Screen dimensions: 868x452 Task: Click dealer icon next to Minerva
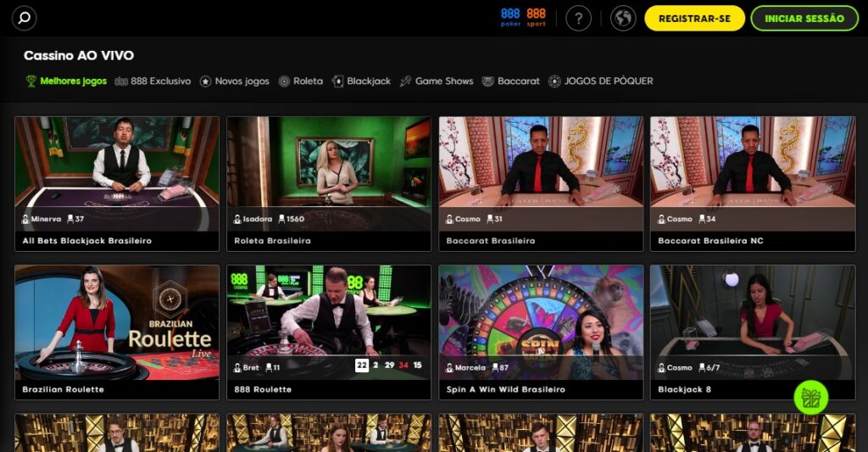(25, 220)
